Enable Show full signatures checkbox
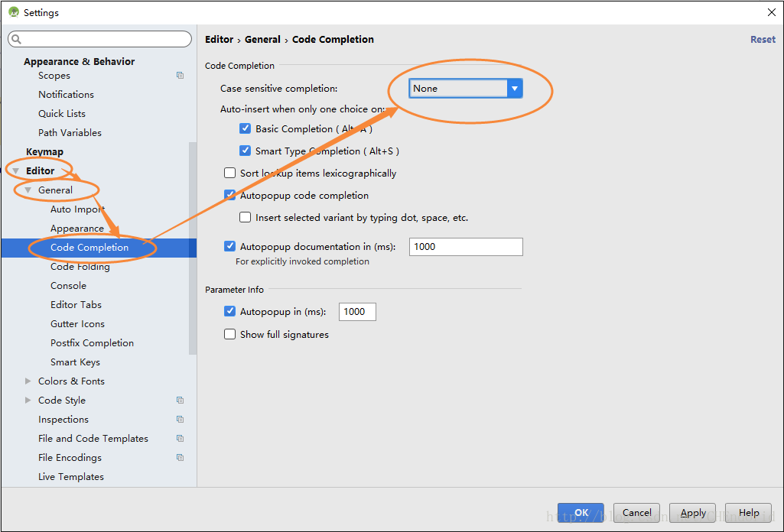The width and height of the screenshot is (784, 532). [x=229, y=335]
